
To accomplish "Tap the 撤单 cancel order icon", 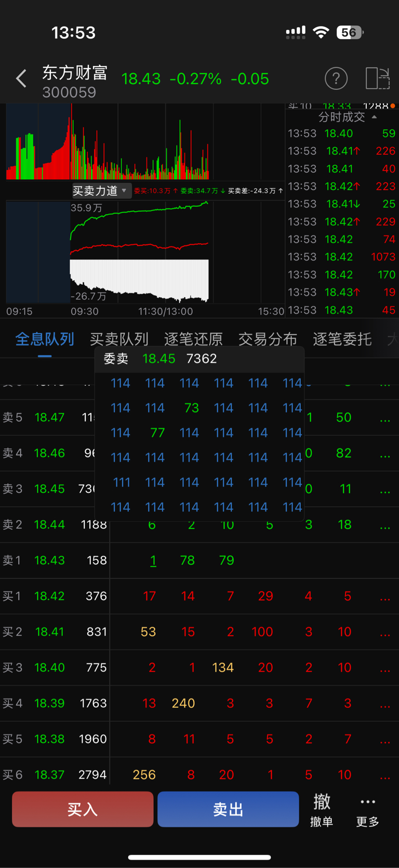I will [322, 801].
